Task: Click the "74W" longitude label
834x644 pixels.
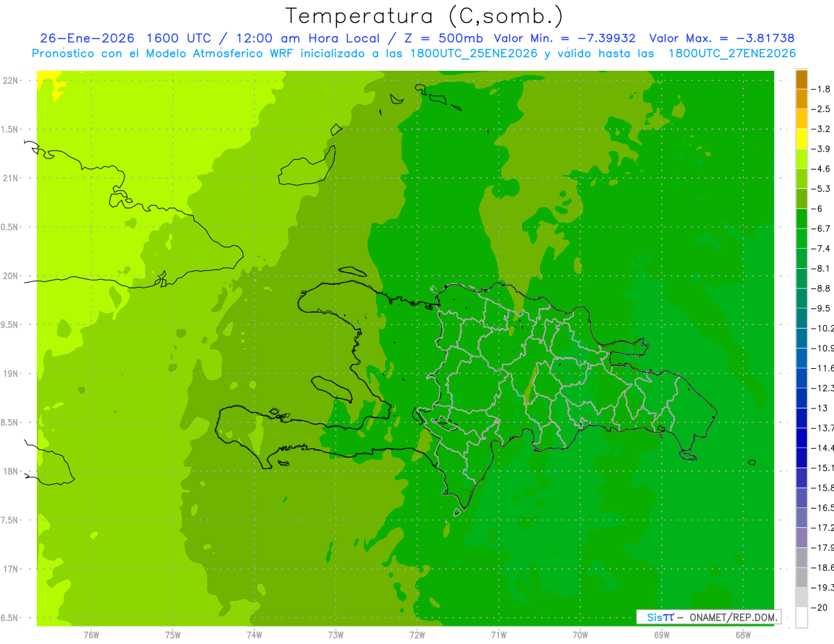Action: pyautogui.click(x=254, y=635)
